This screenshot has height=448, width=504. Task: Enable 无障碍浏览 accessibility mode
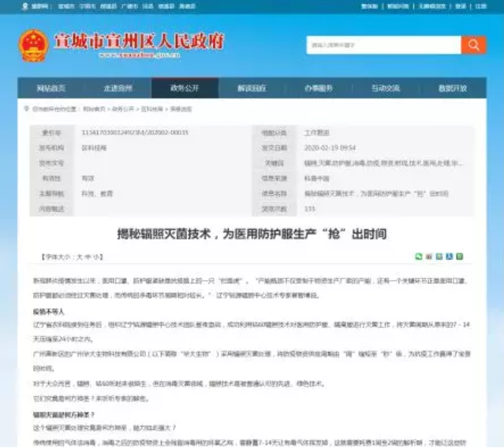[431, 6]
